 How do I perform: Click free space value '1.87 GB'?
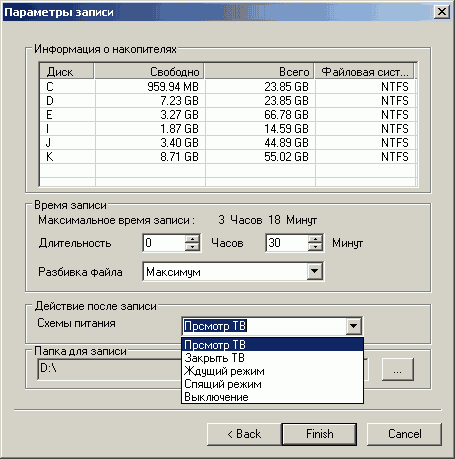[179, 129]
